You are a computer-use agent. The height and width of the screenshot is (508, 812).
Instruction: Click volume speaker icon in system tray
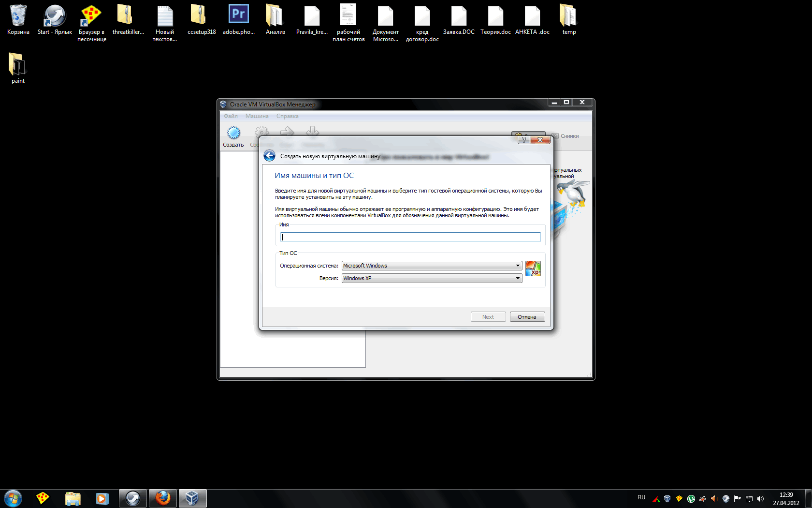760,498
